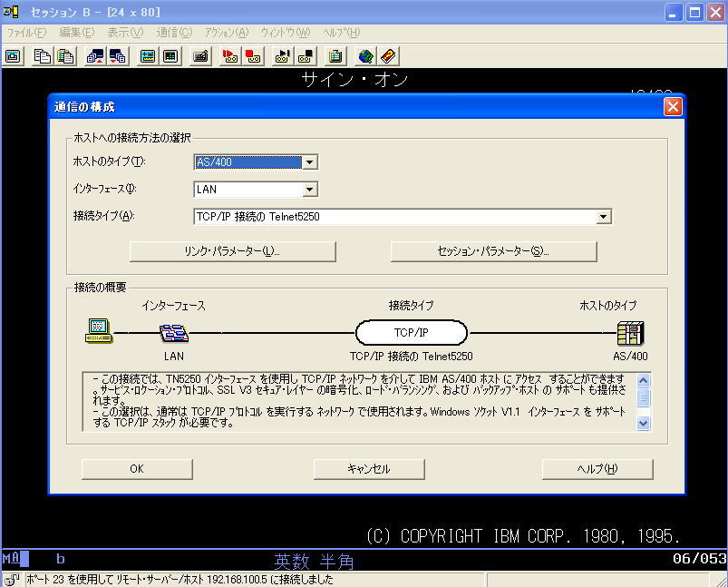Click the clipboard edit toolbar icon
728x587 pixels.
pyautogui.click(x=335, y=56)
